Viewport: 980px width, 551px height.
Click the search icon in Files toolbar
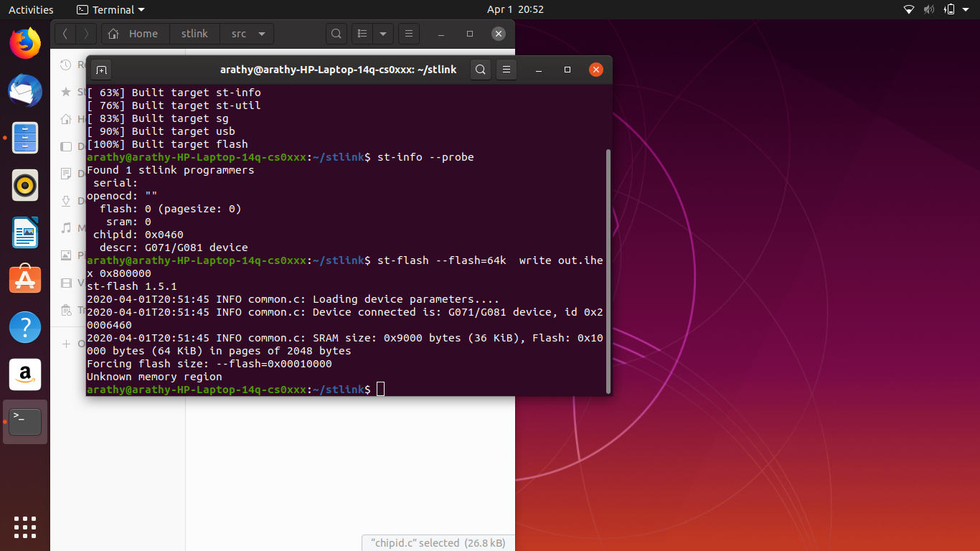[x=336, y=33]
